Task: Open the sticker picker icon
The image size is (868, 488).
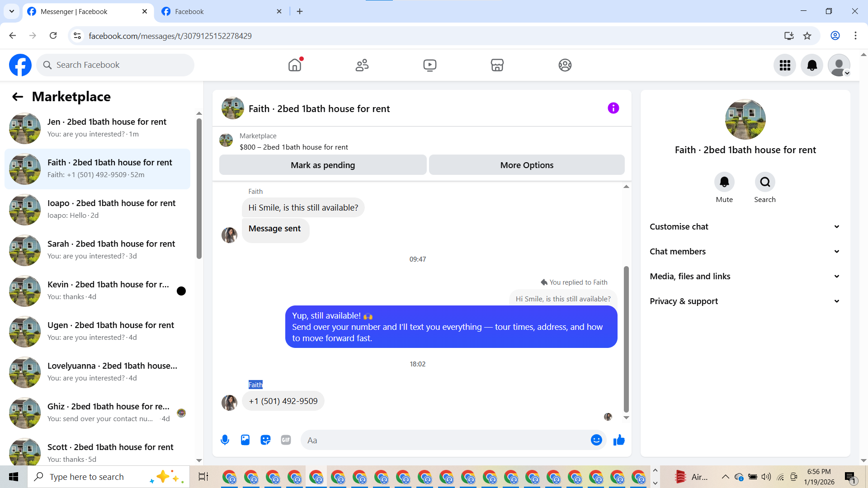Action: click(x=265, y=440)
